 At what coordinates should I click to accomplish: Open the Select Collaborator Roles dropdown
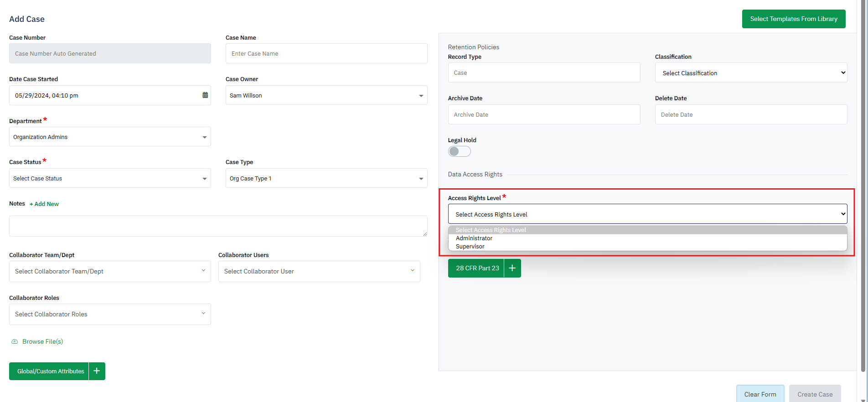[110, 314]
